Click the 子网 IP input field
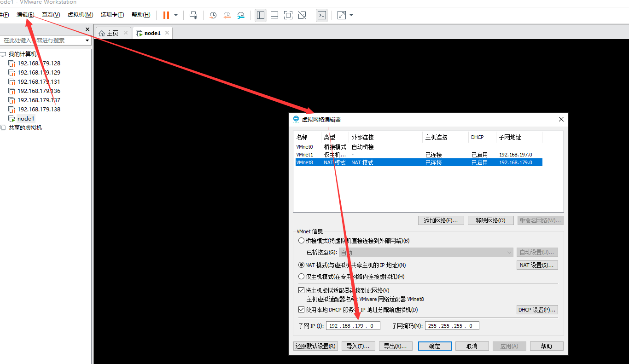Viewport: 629px width, 364px height. (353, 326)
